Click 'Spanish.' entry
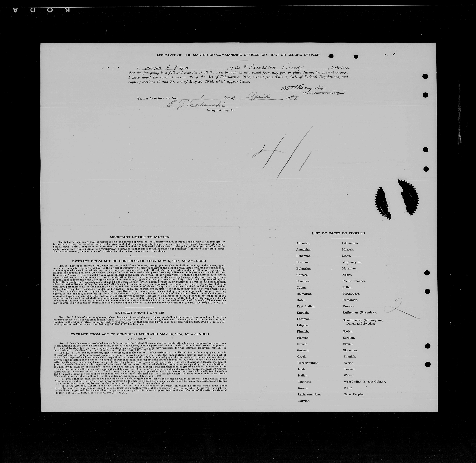This screenshot has width=476, height=463. 350,357
